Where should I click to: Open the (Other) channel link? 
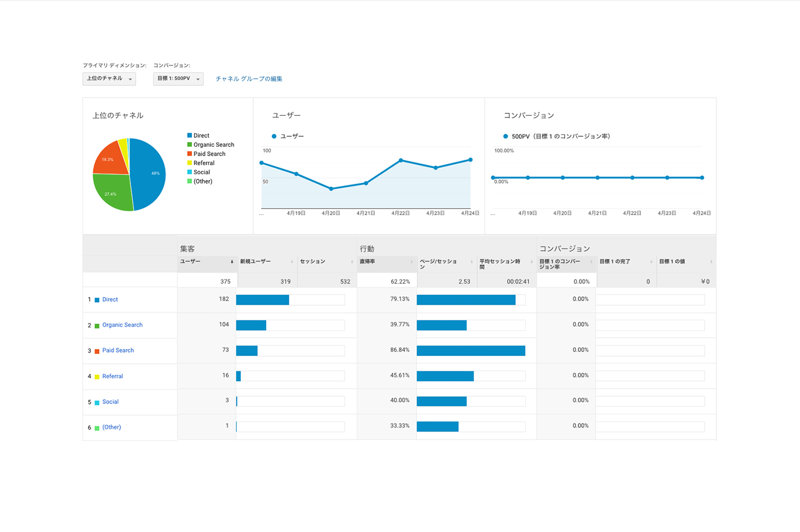(112, 427)
